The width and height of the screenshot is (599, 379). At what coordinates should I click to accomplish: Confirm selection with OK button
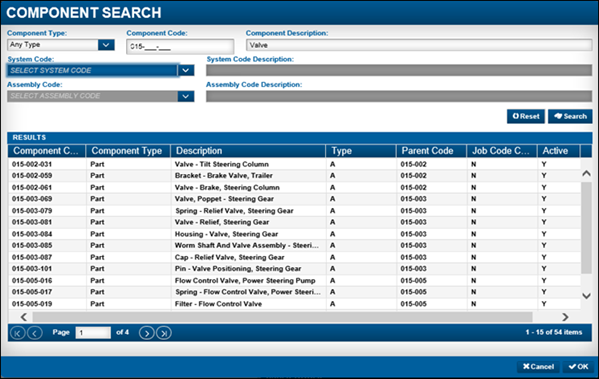(578, 367)
